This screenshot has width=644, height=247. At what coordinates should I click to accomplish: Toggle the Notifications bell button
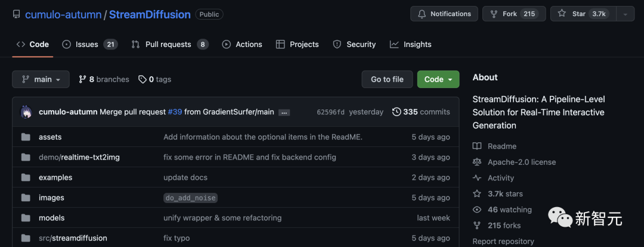(x=444, y=14)
